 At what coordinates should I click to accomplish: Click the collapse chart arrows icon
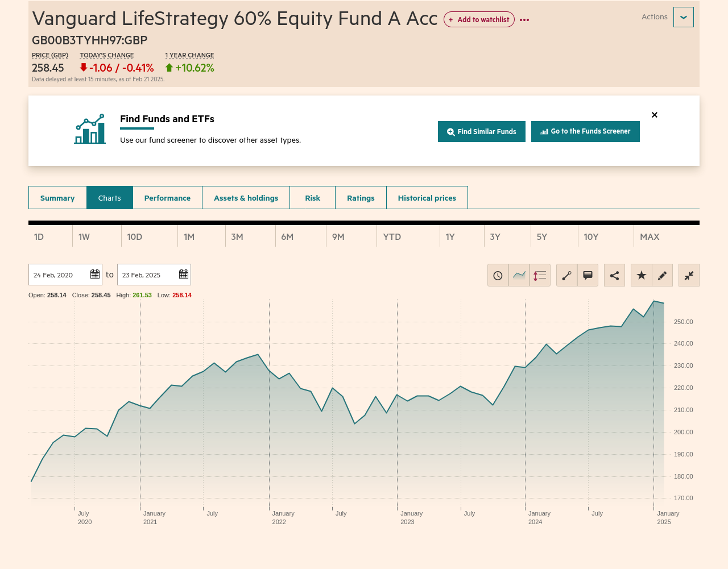(x=689, y=275)
